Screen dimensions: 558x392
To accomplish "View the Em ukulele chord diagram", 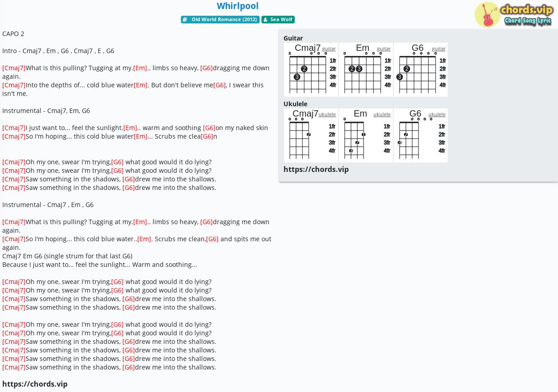I will pos(366,135).
